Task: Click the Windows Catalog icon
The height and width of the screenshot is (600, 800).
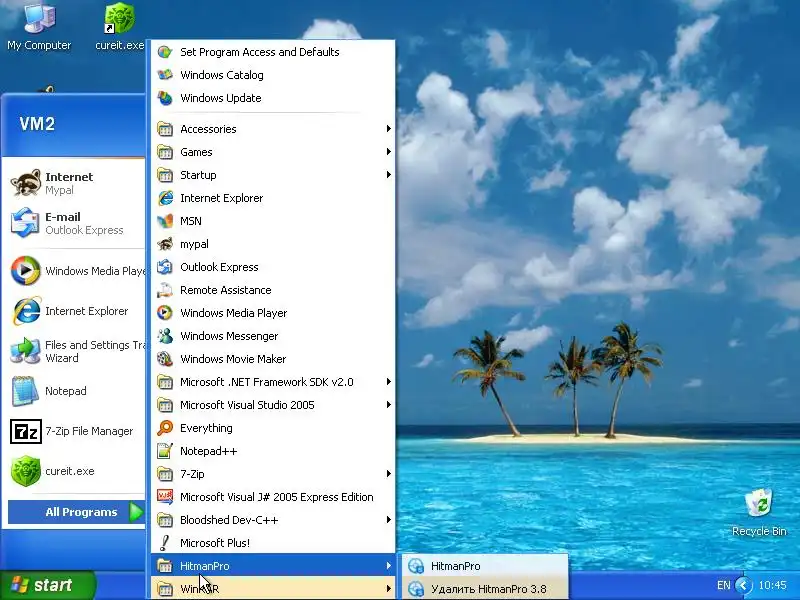Action: click(x=165, y=75)
